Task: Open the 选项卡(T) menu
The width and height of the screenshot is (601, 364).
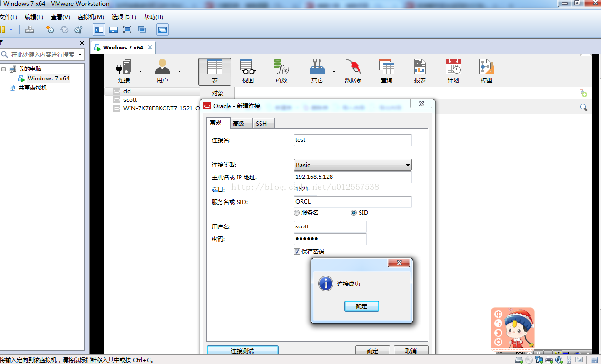Action: click(x=124, y=17)
